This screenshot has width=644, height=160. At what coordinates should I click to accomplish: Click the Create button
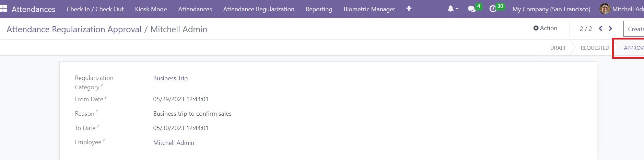(x=635, y=29)
